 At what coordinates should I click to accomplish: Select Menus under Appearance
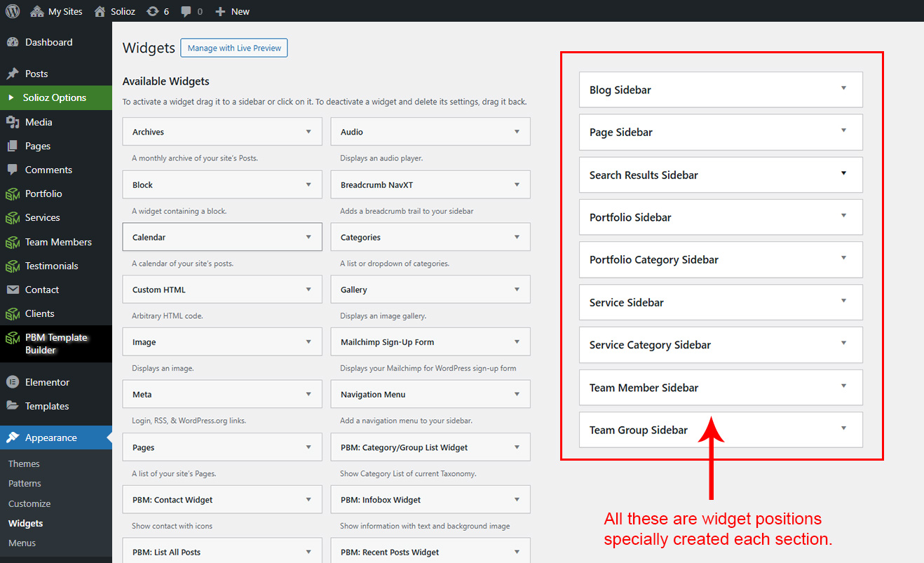point(22,543)
